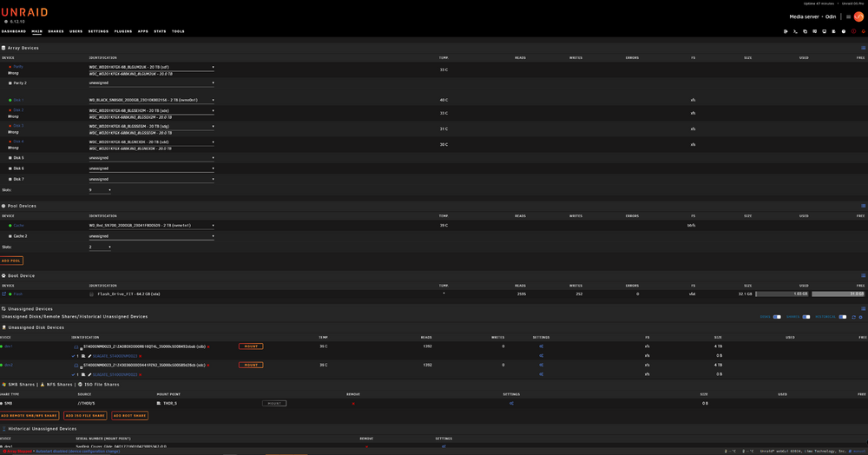This screenshot has width=868, height=455.
Task: Open the Cache device dropdown
Action: [x=152, y=225]
